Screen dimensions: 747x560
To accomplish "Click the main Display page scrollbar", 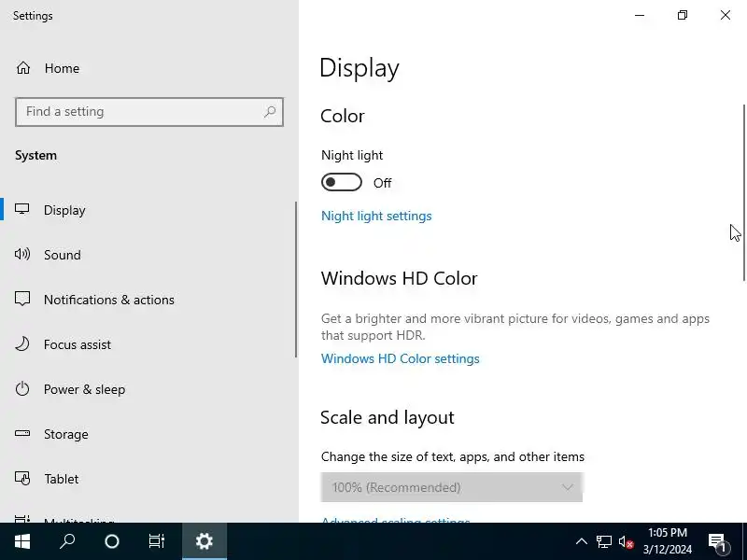I will (x=743, y=193).
